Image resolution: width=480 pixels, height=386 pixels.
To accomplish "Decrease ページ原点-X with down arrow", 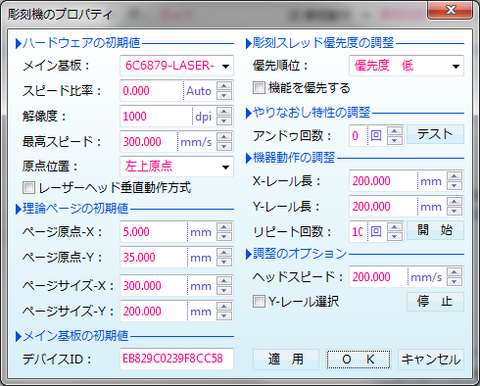I will pos(224,236).
